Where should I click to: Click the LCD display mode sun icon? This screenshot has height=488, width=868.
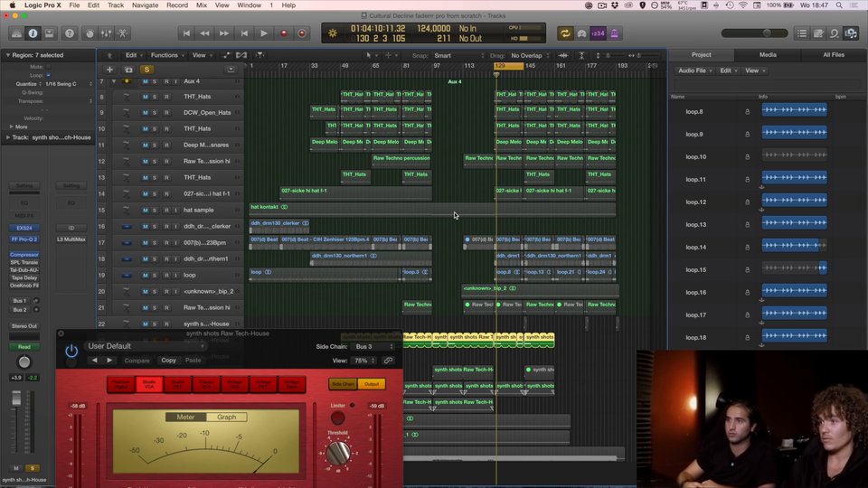pyautogui.click(x=333, y=33)
